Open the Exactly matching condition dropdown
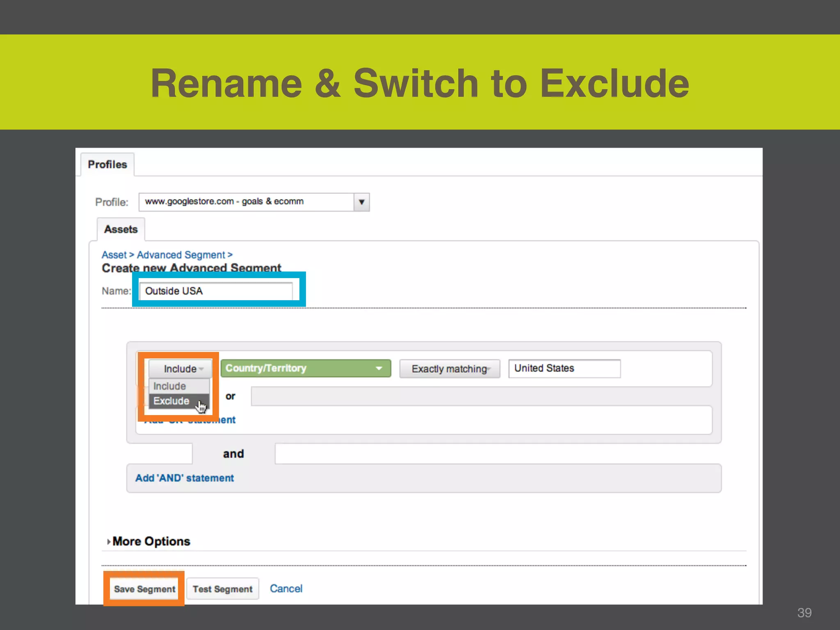The image size is (840, 630). coord(450,369)
